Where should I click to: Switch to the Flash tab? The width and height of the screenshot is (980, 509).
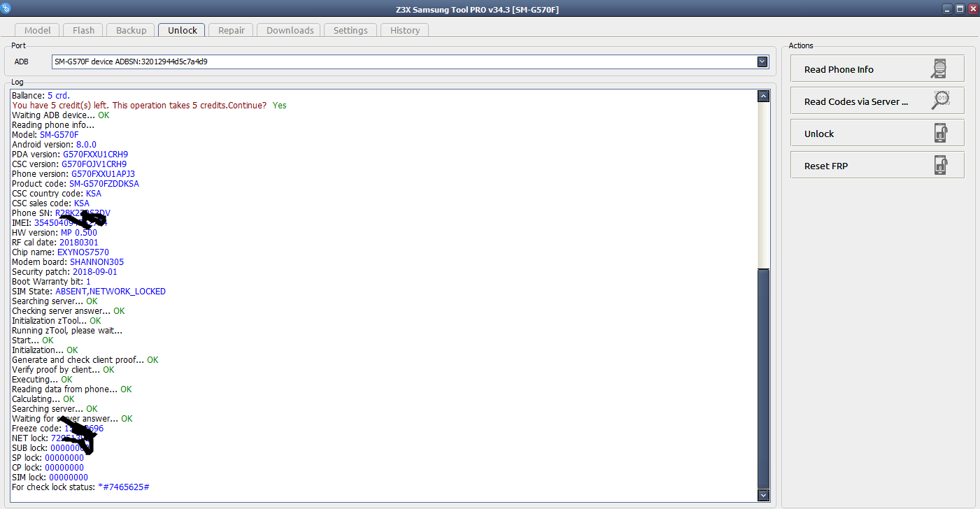[x=83, y=30]
